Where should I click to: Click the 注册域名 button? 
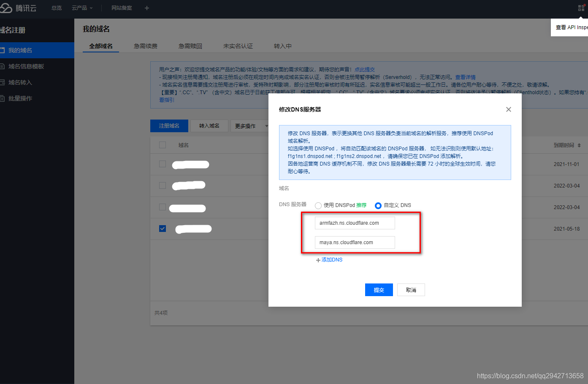pos(169,126)
